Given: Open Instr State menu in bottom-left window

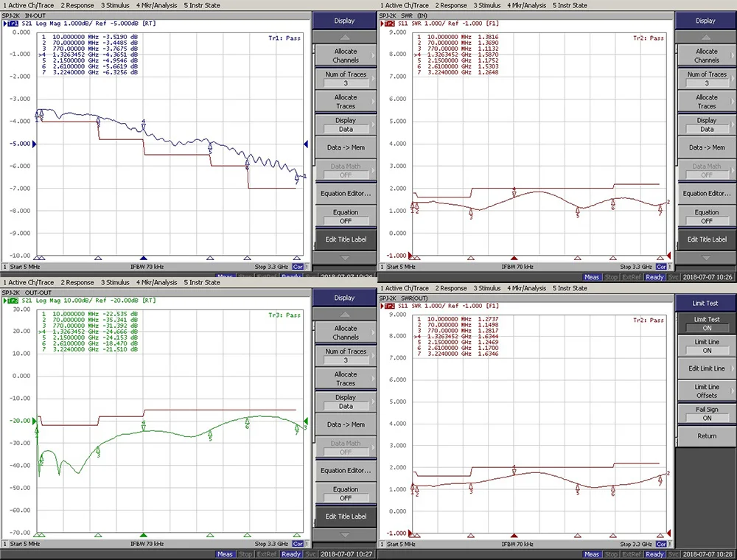Looking at the screenshot, I should 202,282.
